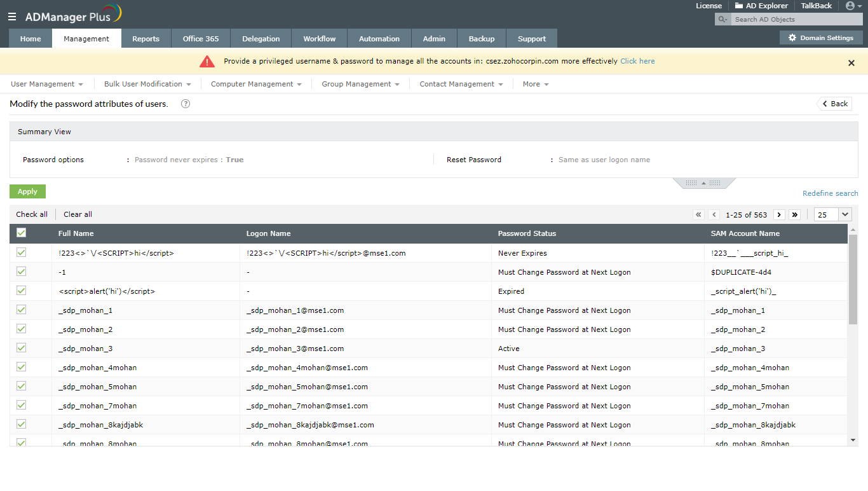Screen dimensions: 868x491
Task: Click the scrollbar down arrow
Action: tap(853, 439)
